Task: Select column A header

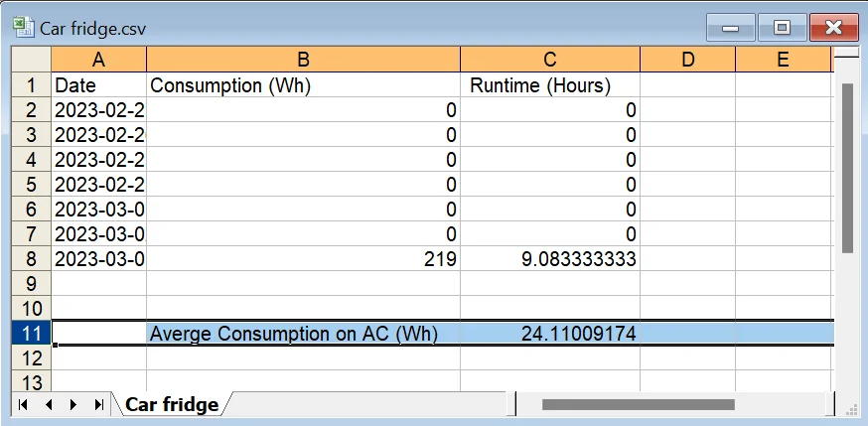Action: (98, 60)
